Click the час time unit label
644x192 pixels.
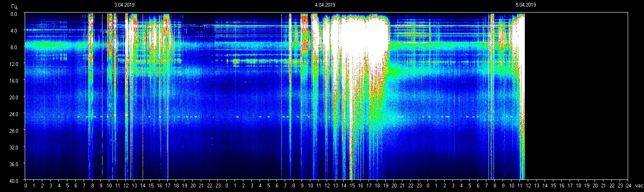639,186
